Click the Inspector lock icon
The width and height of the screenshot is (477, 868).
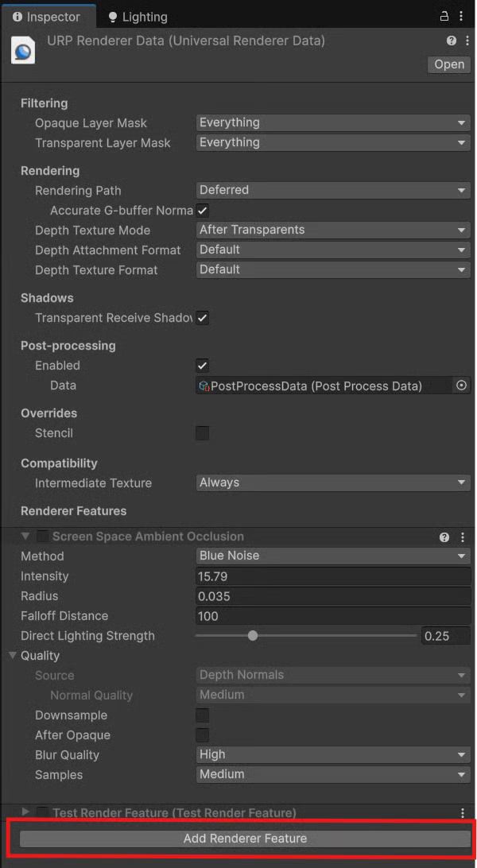tap(444, 16)
